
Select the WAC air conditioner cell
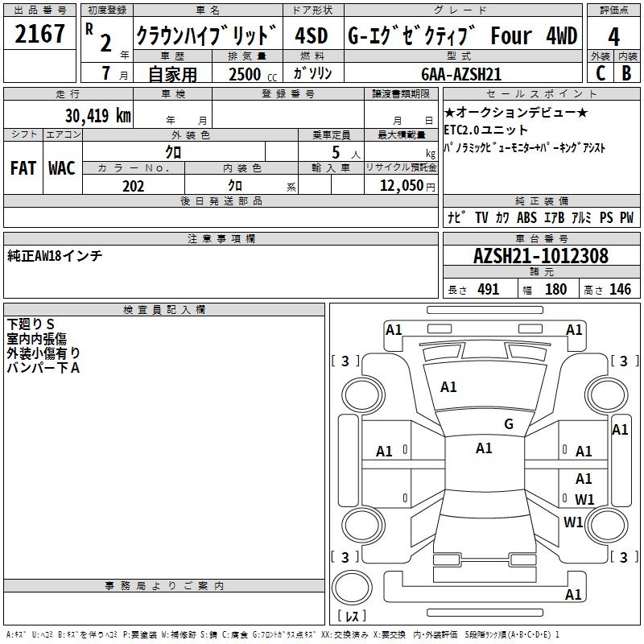click(61, 167)
